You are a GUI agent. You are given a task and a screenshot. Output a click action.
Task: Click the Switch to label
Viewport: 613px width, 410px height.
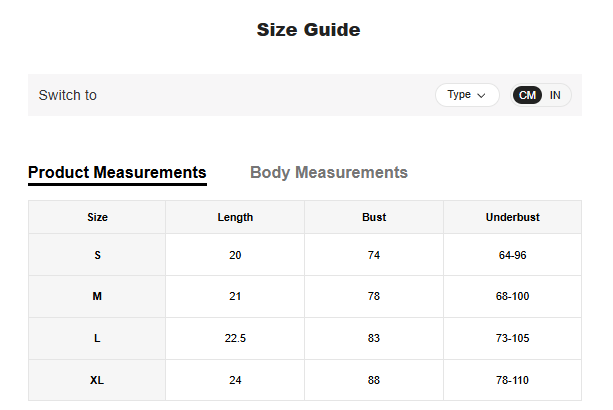coord(67,95)
